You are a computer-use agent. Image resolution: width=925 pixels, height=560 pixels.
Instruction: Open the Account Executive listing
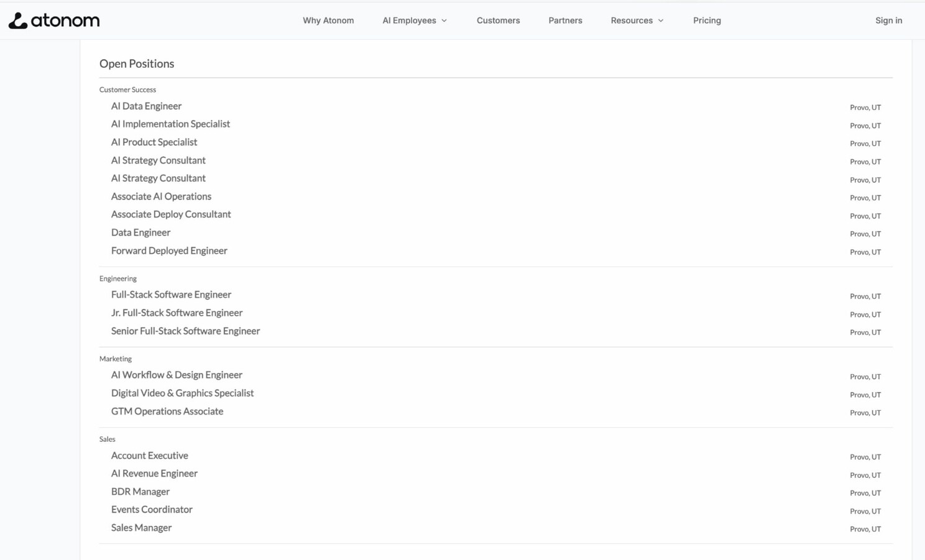tap(149, 456)
